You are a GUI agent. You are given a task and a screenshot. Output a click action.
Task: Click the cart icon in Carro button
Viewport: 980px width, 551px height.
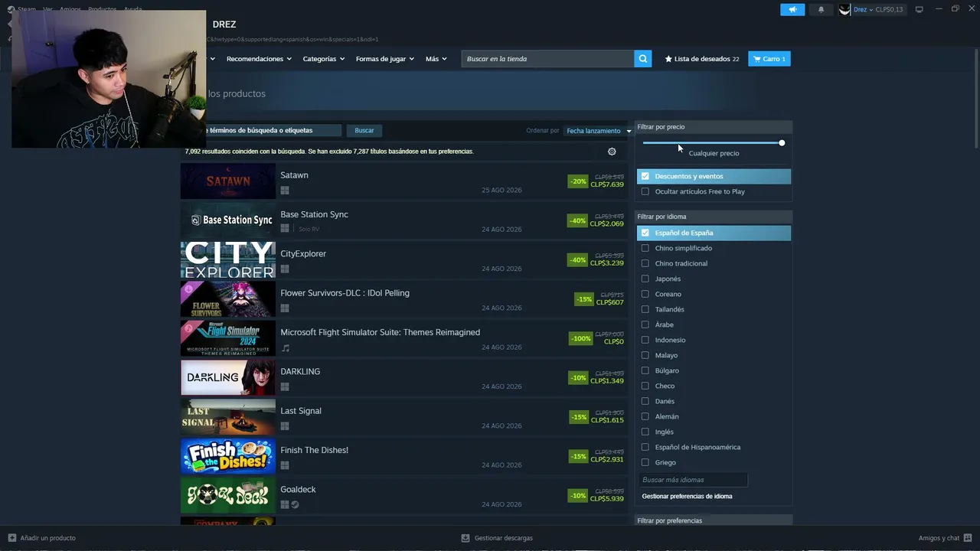(x=756, y=59)
